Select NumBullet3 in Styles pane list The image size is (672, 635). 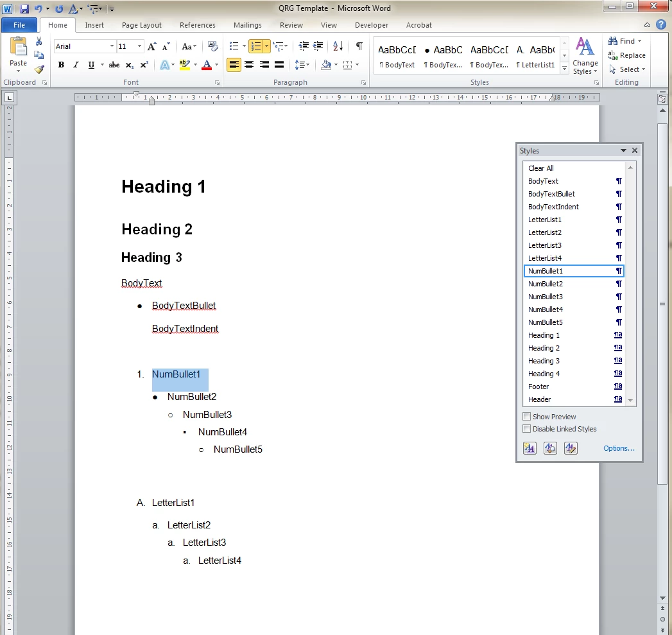pos(574,297)
